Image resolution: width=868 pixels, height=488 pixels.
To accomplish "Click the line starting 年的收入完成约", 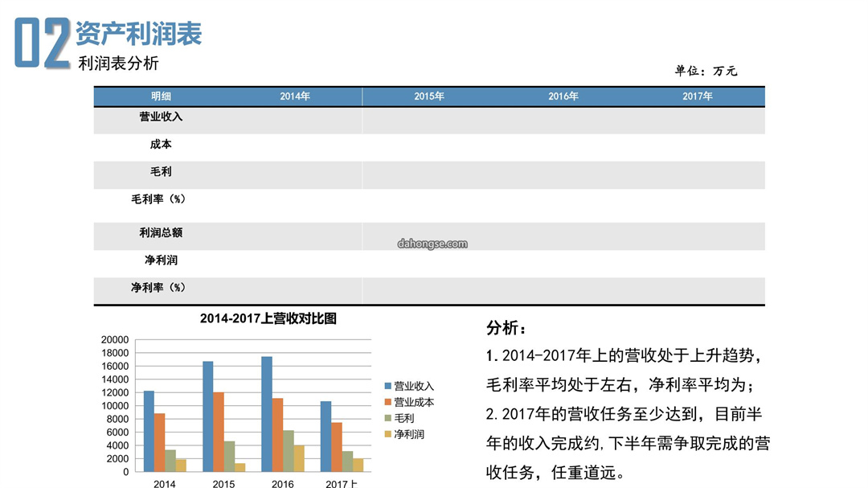I will coord(628,443).
